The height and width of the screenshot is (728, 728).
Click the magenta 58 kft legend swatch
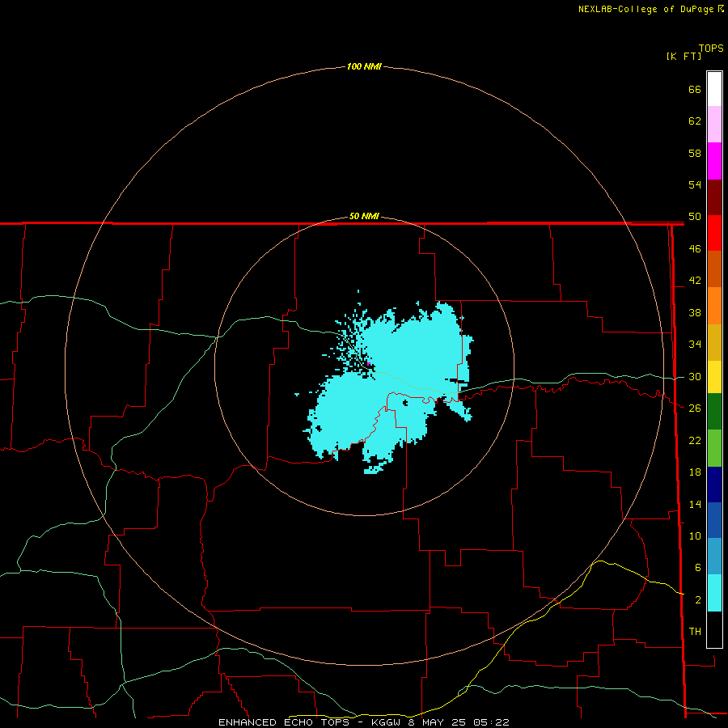714,161
